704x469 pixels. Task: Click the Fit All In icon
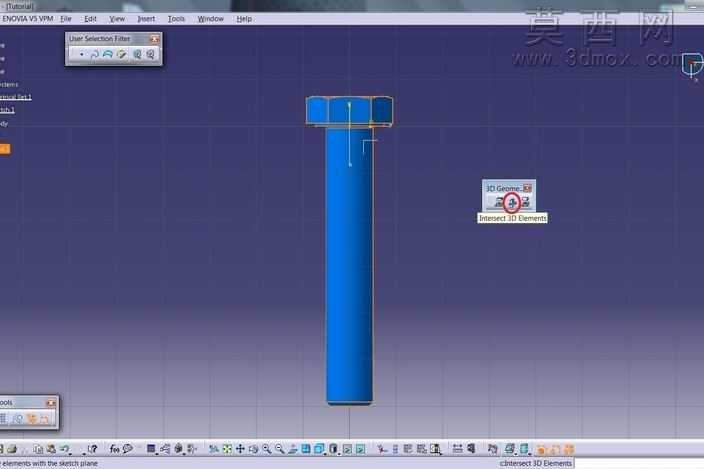click(x=227, y=449)
